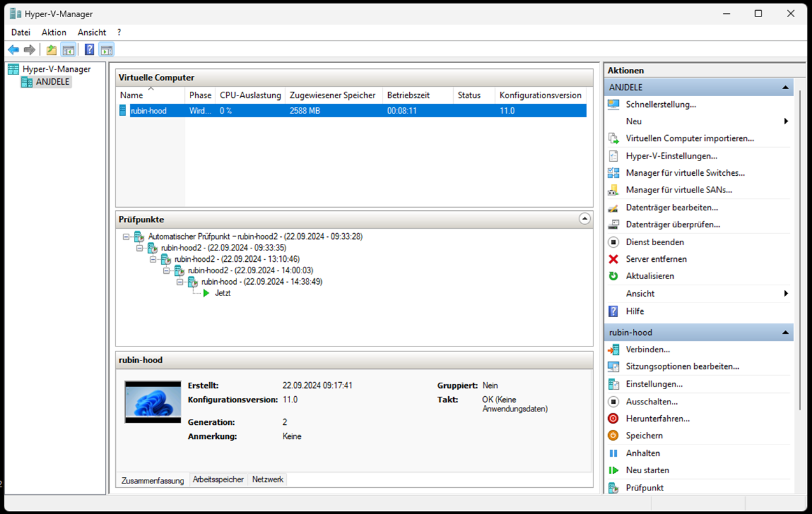The height and width of the screenshot is (514, 812).
Task: Toggle the console tree pane toolbar icon
Action: tap(68, 50)
